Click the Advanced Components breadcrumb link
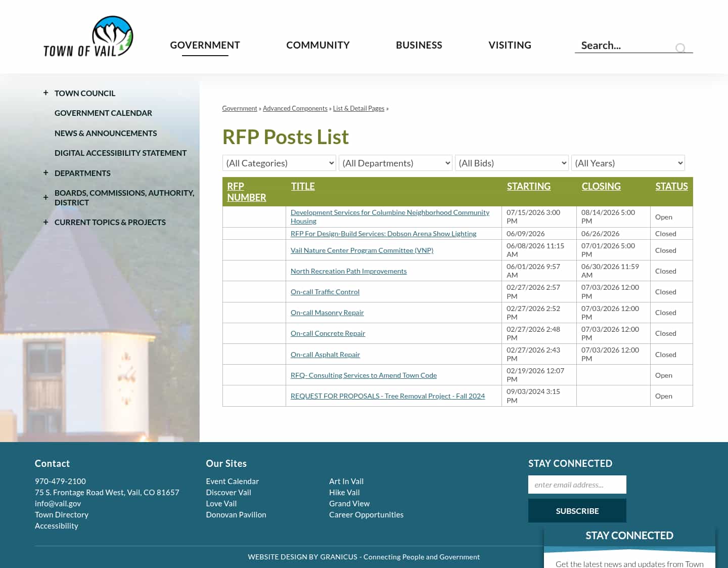The width and height of the screenshot is (728, 568). pos(295,108)
